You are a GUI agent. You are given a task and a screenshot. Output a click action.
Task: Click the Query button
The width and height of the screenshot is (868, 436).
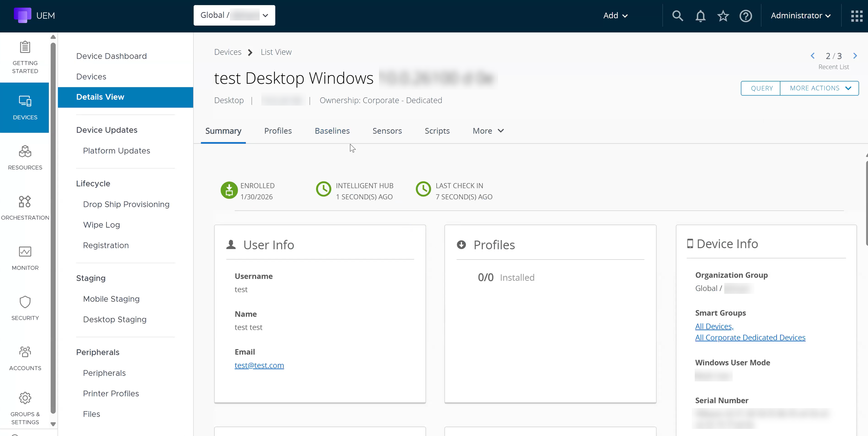[x=761, y=88]
